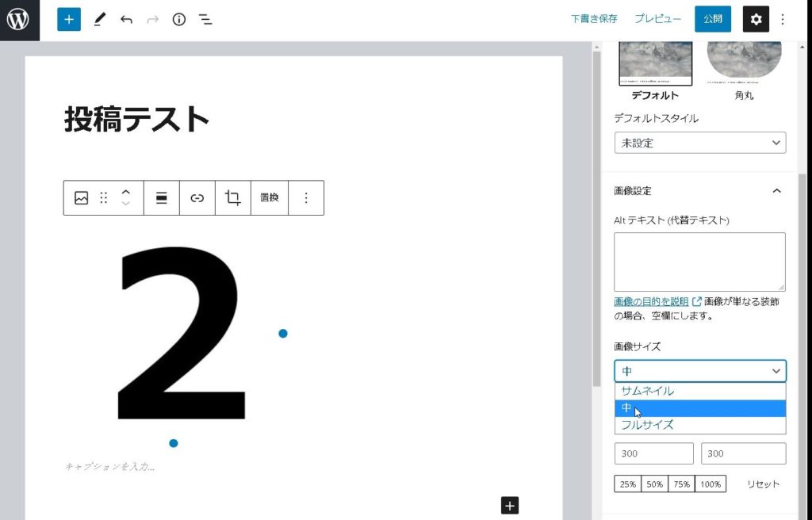Open the list view outline icon

coord(205,20)
